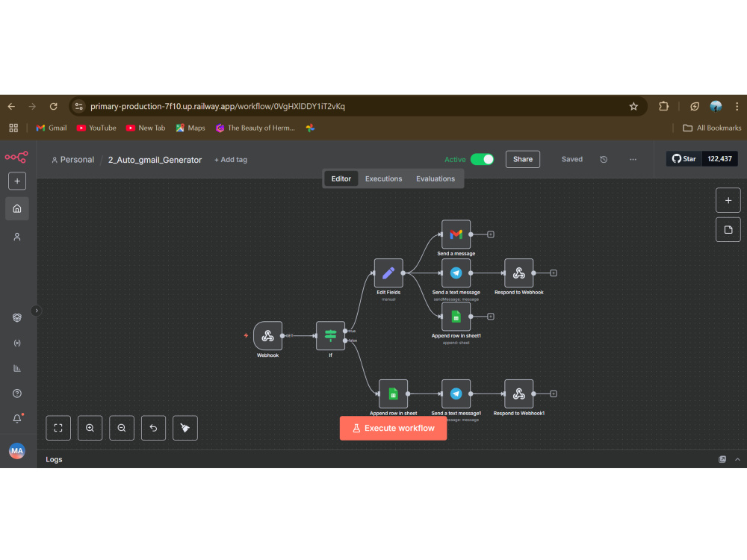
Task: Expand Logs panel with chevron up
Action: 737,459
